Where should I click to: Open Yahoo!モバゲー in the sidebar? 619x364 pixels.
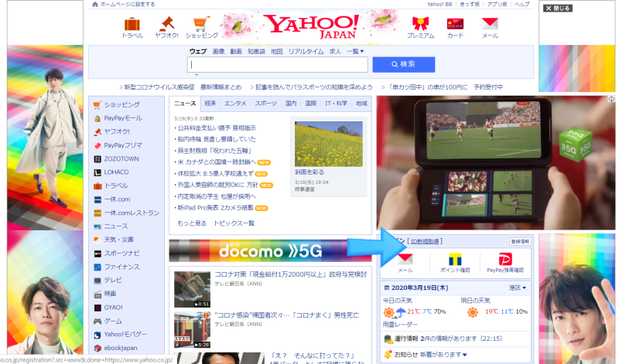click(125, 334)
